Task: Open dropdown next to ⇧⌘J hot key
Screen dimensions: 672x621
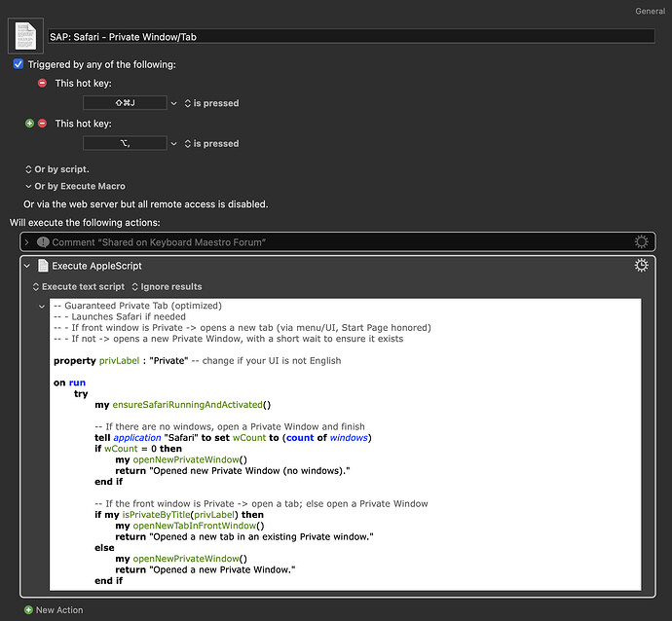Action: coord(173,103)
